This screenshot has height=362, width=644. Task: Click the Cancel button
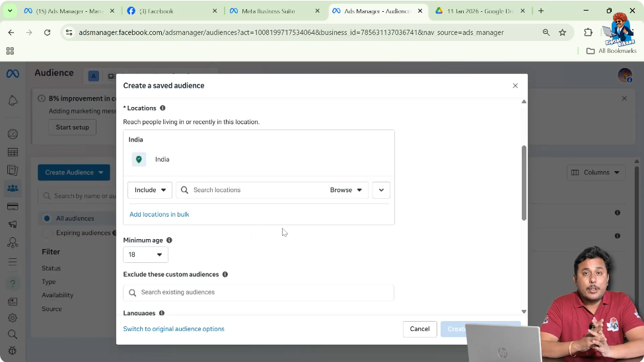(x=419, y=329)
